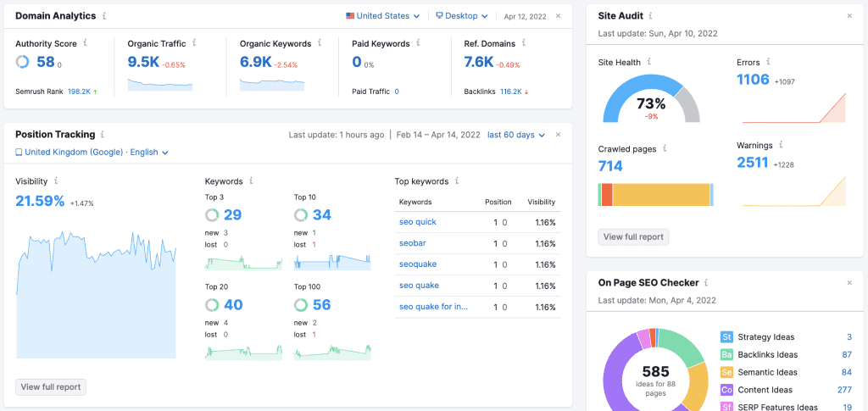This screenshot has width=868, height=411.
Task: Click the Paid Traffic value 0
Action: [x=397, y=92]
